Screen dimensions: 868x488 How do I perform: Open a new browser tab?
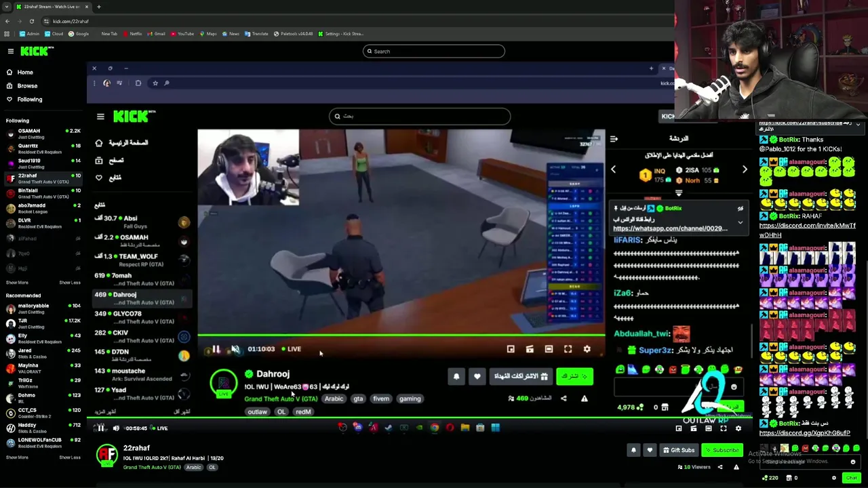tap(98, 7)
